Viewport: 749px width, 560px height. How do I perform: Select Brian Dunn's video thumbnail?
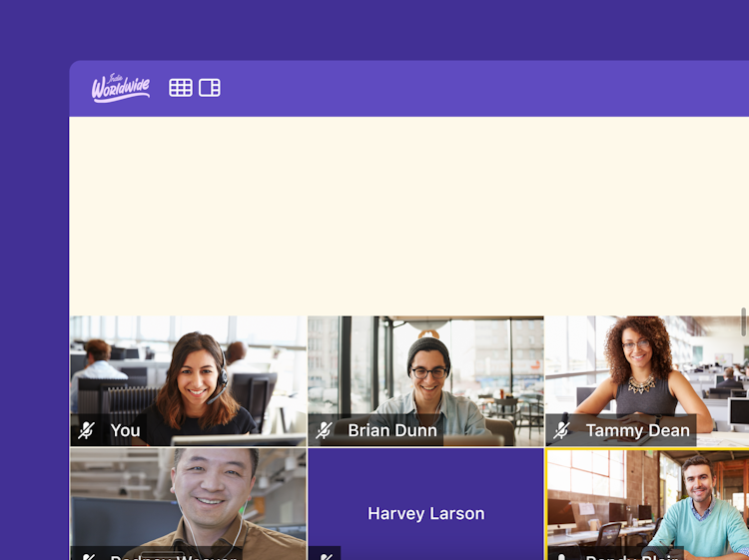425,381
